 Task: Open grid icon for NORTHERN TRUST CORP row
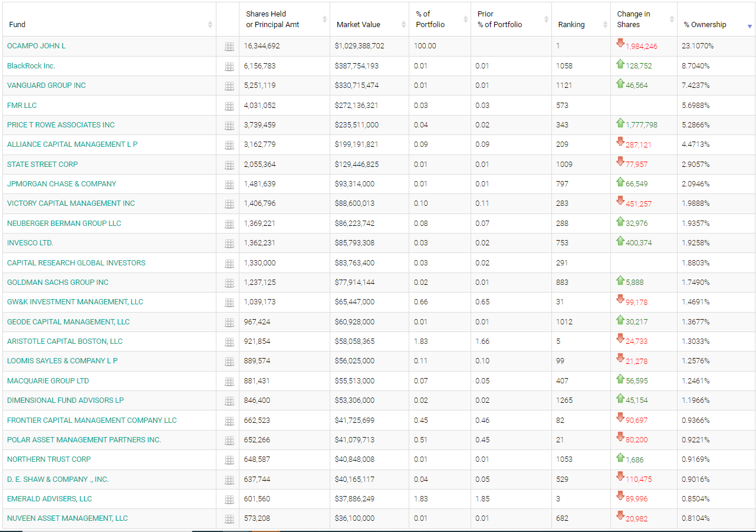tap(229, 460)
